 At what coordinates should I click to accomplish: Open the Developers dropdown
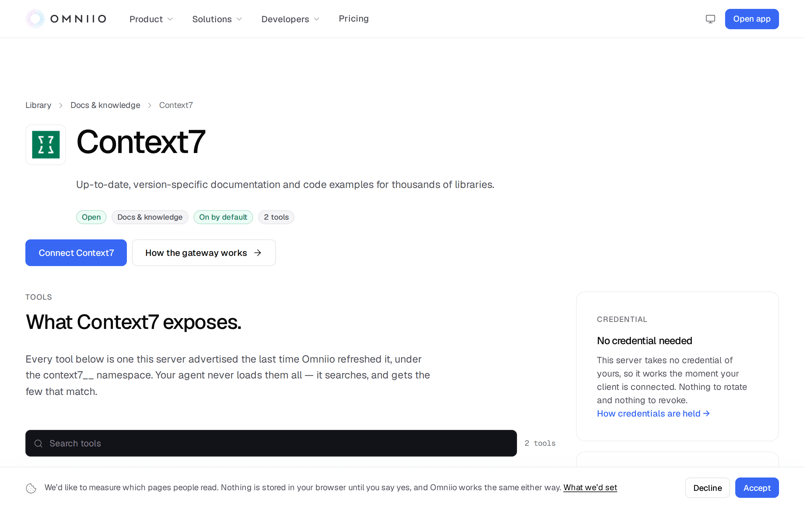[x=290, y=19]
